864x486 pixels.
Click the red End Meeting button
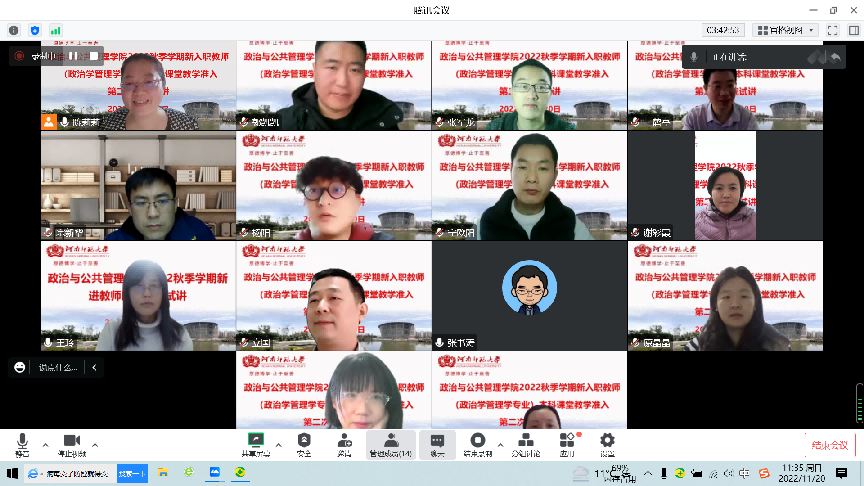pyautogui.click(x=829, y=445)
